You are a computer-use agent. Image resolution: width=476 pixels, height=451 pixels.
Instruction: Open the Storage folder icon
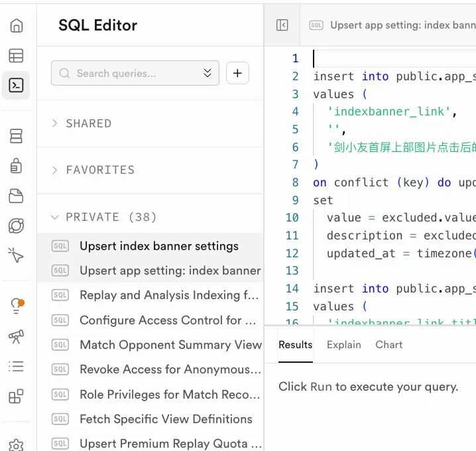[x=16, y=196]
